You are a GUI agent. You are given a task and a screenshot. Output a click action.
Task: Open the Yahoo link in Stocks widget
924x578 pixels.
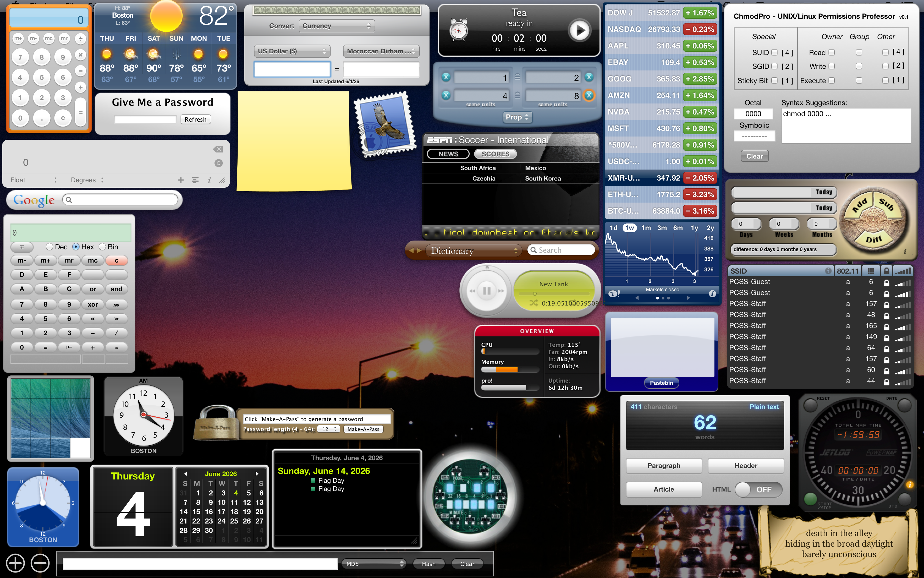pos(614,294)
